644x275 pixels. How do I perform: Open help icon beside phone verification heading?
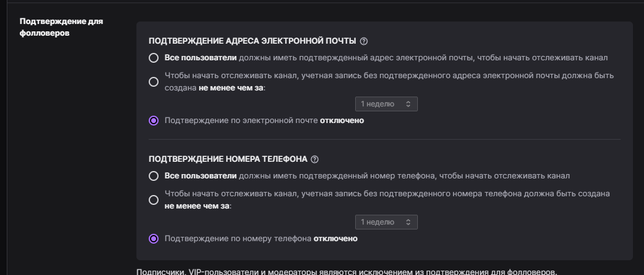click(x=315, y=159)
